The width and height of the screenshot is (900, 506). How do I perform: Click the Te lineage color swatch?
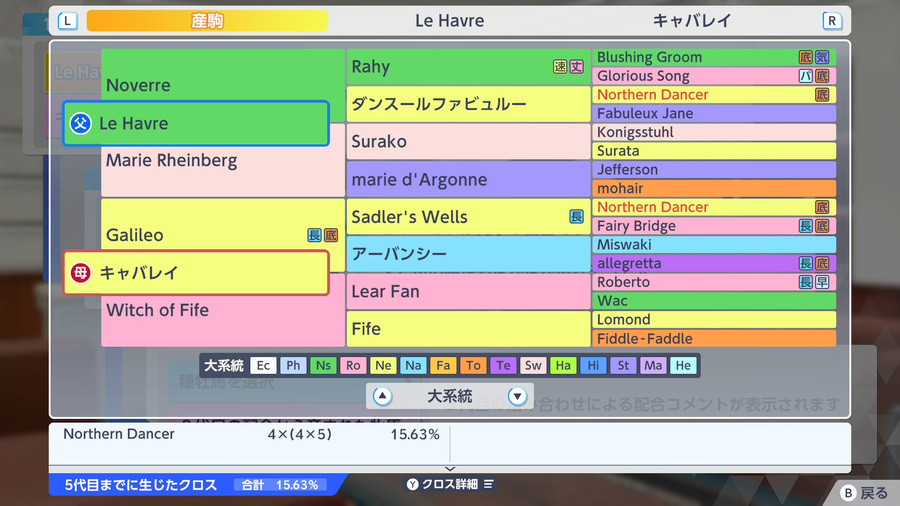pyautogui.click(x=503, y=365)
